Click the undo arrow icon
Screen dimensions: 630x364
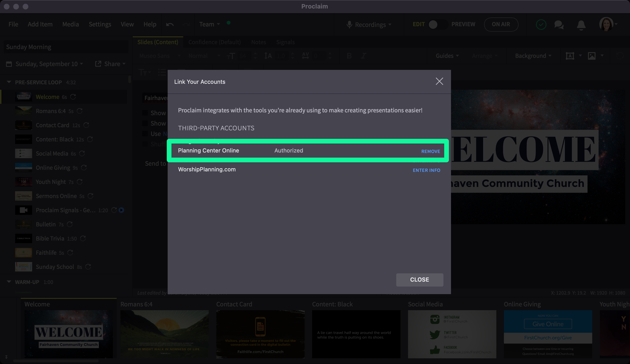coord(170,24)
